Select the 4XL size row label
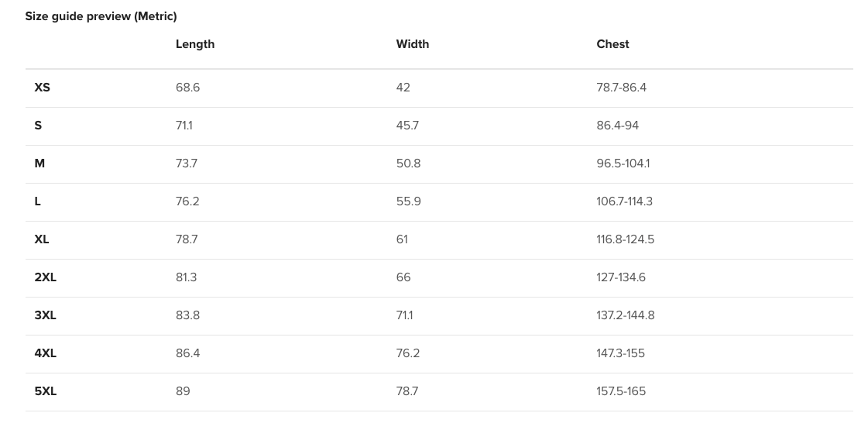 pyautogui.click(x=46, y=353)
